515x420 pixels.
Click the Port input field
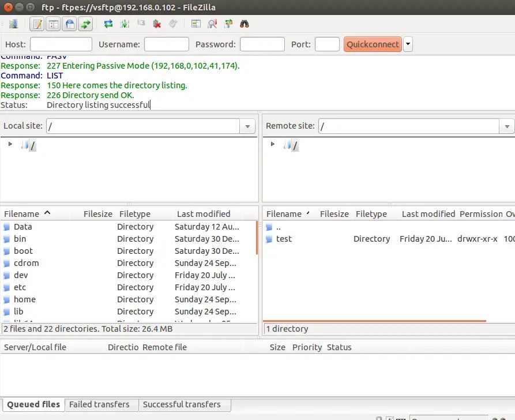(x=327, y=44)
